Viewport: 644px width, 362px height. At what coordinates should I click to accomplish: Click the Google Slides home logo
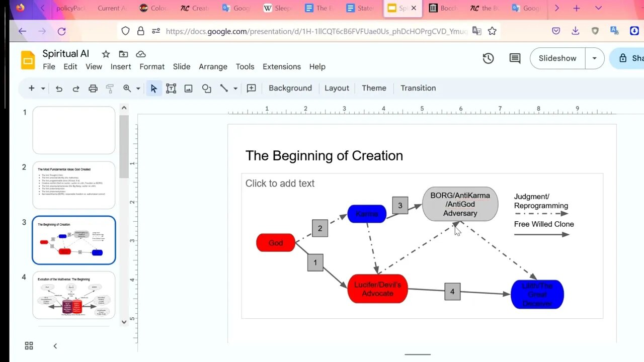(x=28, y=60)
